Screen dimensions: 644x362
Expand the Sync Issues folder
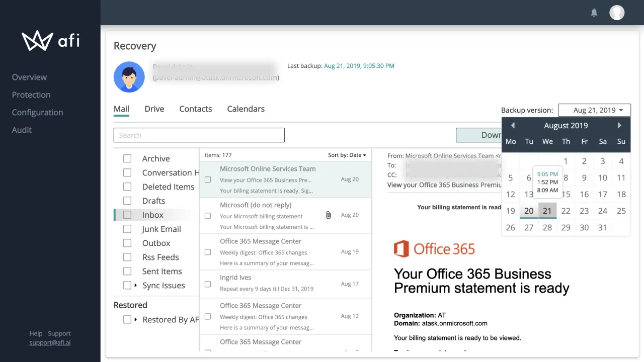coord(135,285)
